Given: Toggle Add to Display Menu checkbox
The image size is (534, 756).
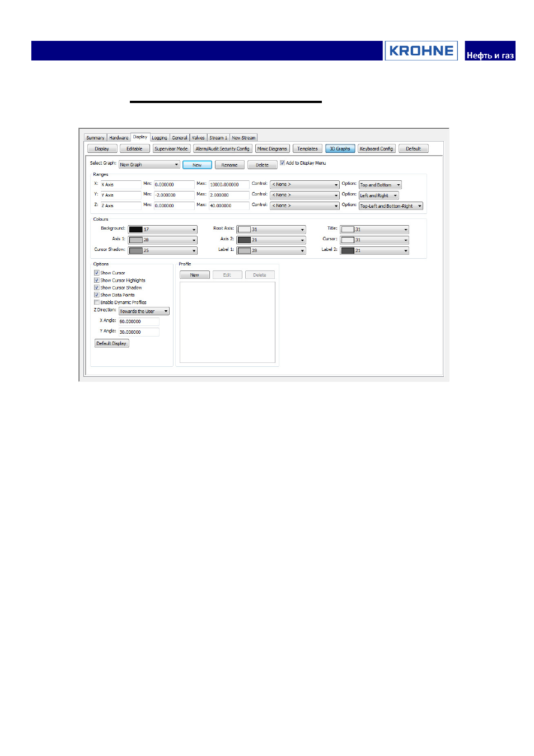Looking at the screenshot, I should tap(282, 163).
